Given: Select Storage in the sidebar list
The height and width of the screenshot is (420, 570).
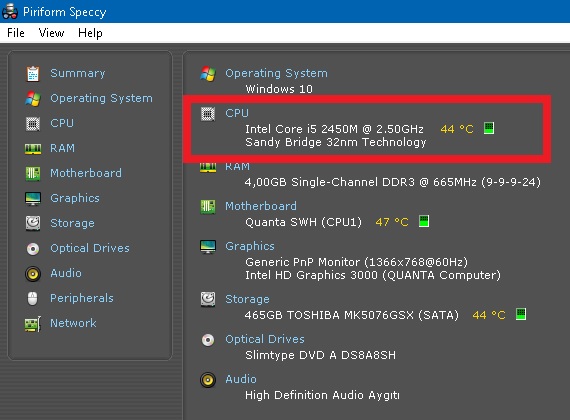Looking at the screenshot, I should coord(72,223).
